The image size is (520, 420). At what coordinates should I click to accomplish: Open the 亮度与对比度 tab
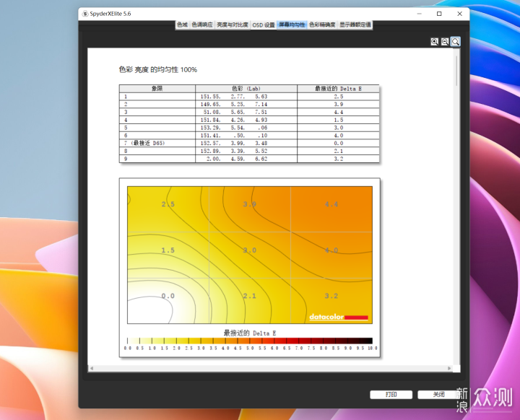click(x=233, y=25)
